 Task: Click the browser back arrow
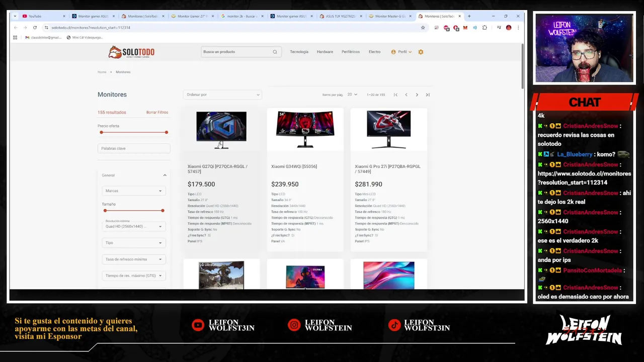[x=16, y=28]
